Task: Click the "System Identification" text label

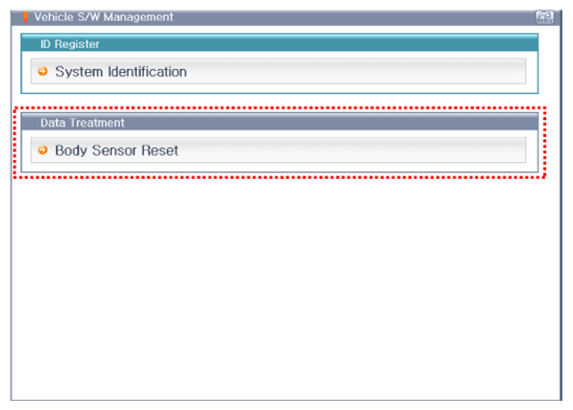Action: tap(121, 72)
